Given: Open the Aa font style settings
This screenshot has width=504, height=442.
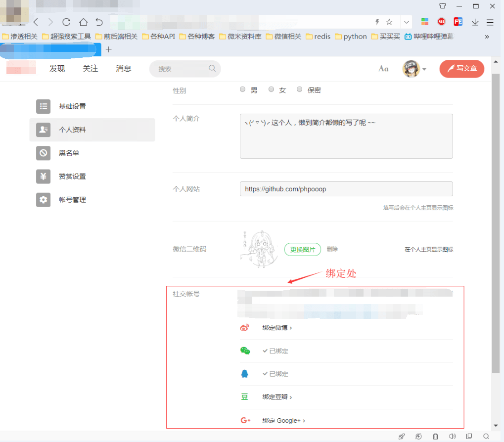Looking at the screenshot, I should coord(383,68).
